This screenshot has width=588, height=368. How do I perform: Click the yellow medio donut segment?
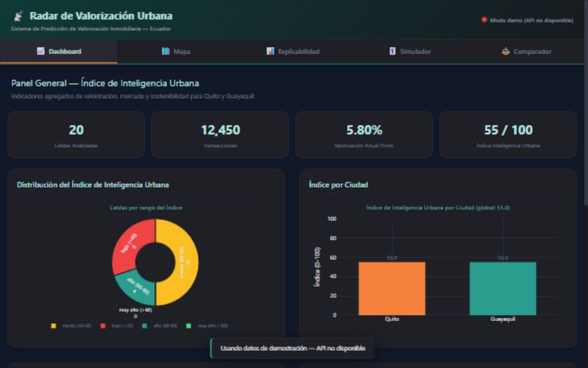tap(187, 262)
